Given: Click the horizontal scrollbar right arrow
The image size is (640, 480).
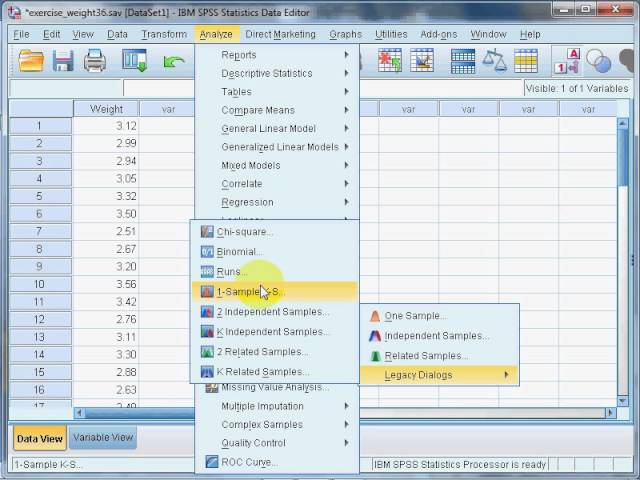Looking at the screenshot, I should (610, 413).
